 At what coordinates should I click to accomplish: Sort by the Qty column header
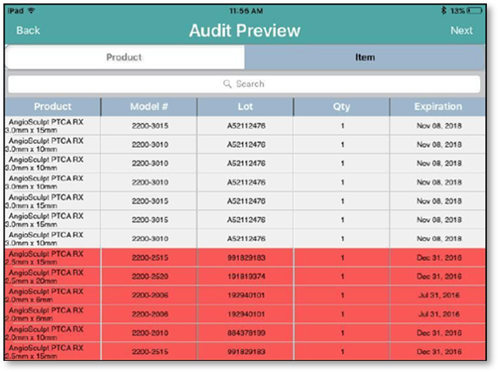(342, 107)
